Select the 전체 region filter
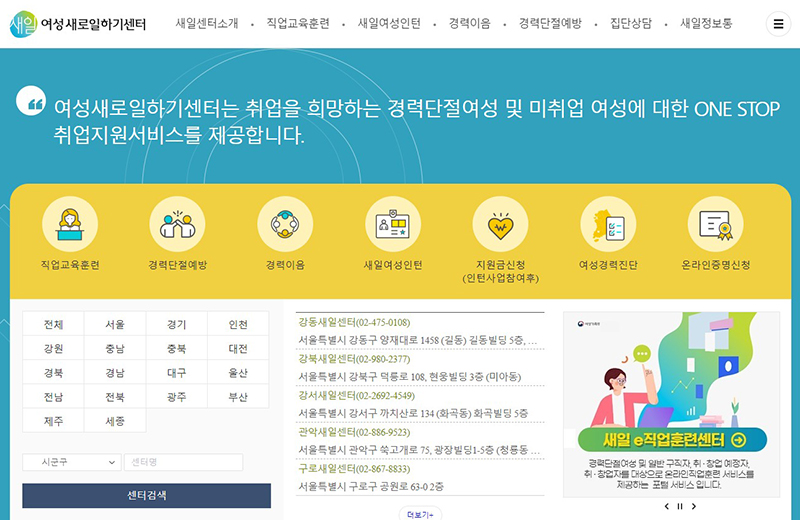 click(x=53, y=324)
